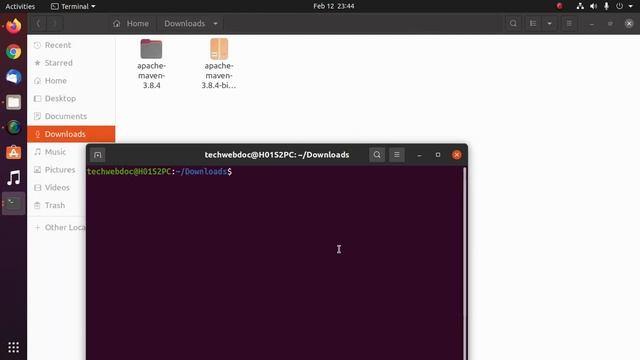The height and width of the screenshot is (360, 640).
Task: Open the Terminal app menu in top bar
Action: [73, 6]
